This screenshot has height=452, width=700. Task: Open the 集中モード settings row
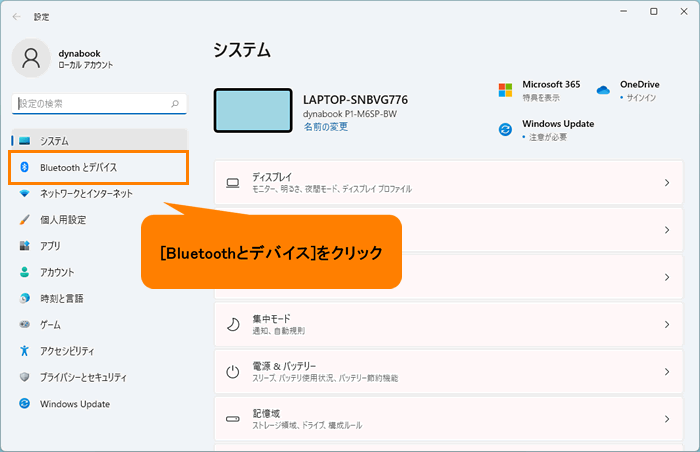click(x=449, y=324)
